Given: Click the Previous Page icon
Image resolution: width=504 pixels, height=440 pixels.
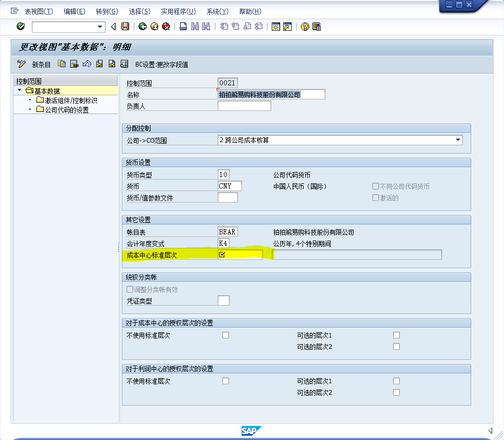Looking at the screenshot, I should pyautogui.click(x=236, y=27).
